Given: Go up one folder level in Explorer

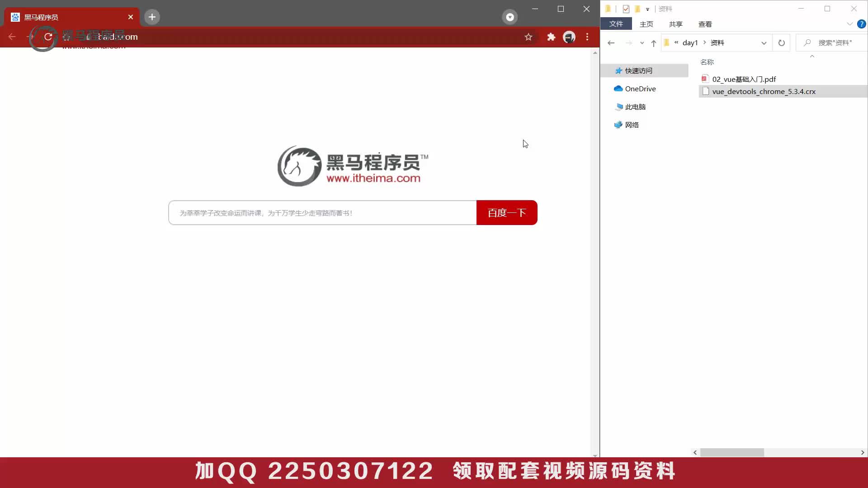Looking at the screenshot, I should (x=654, y=43).
